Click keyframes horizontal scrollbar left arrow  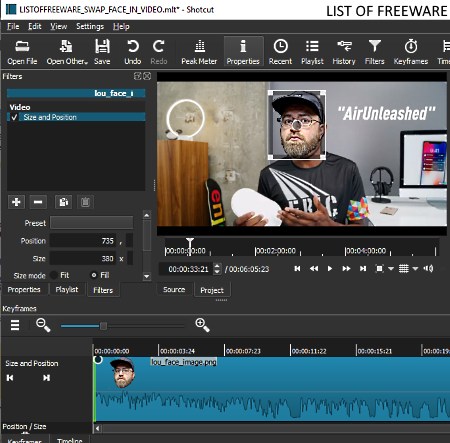pos(97,428)
